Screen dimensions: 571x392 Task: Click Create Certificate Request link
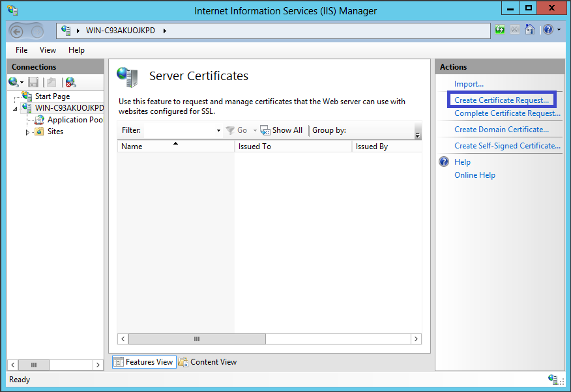point(501,100)
